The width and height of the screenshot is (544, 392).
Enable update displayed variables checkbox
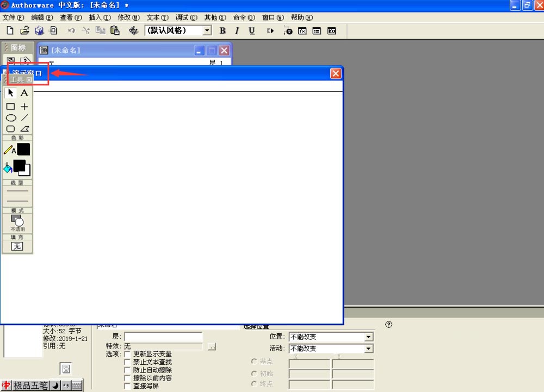click(128, 354)
